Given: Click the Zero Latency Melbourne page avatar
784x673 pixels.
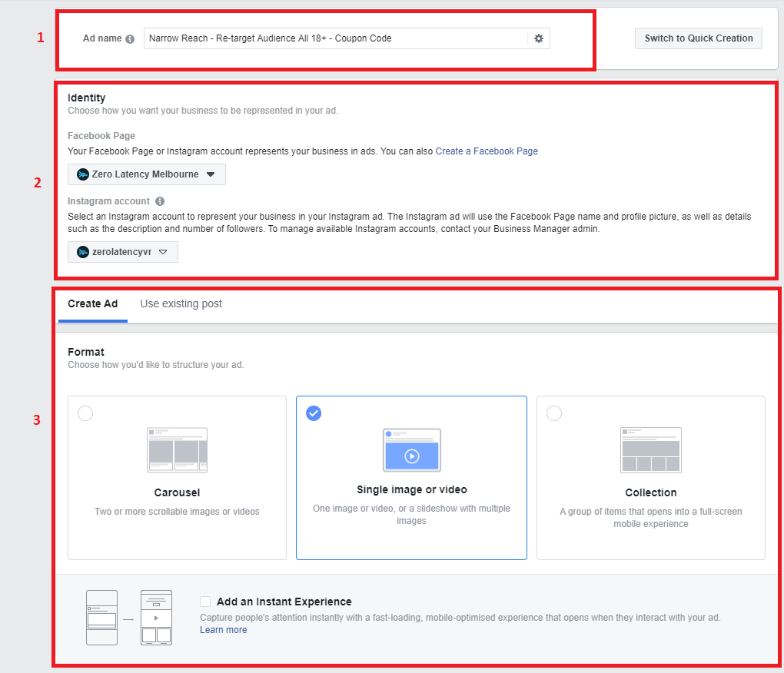Looking at the screenshot, I should [83, 174].
